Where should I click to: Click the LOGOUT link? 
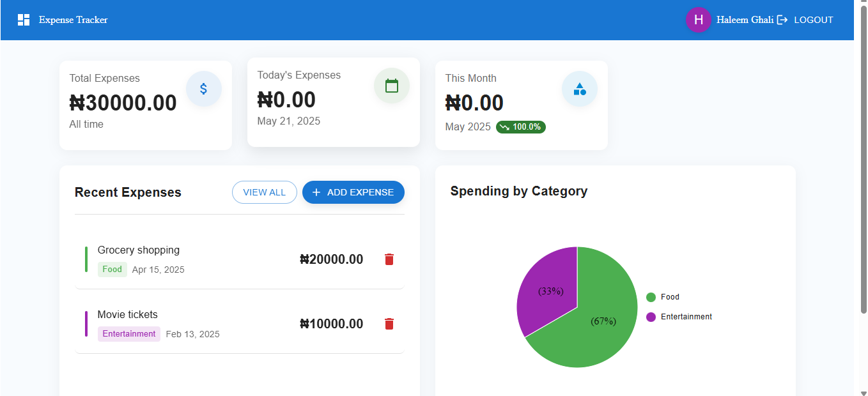point(813,19)
